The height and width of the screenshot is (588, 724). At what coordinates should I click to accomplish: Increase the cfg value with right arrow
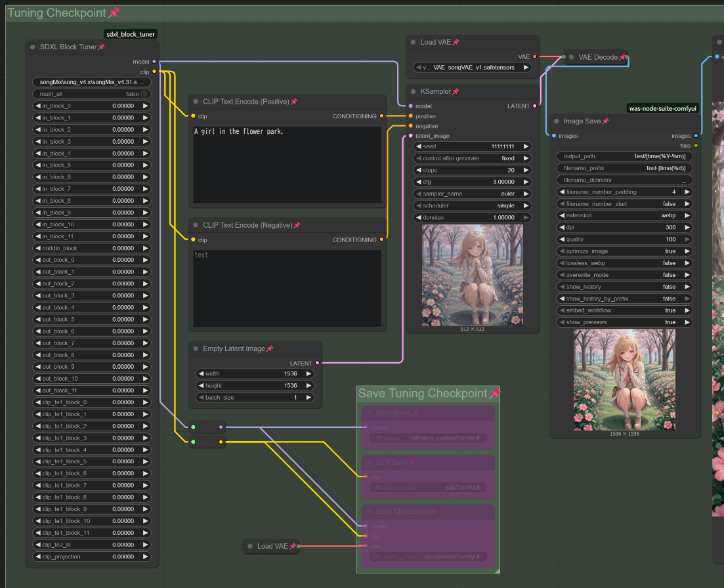tap(526, 182)
